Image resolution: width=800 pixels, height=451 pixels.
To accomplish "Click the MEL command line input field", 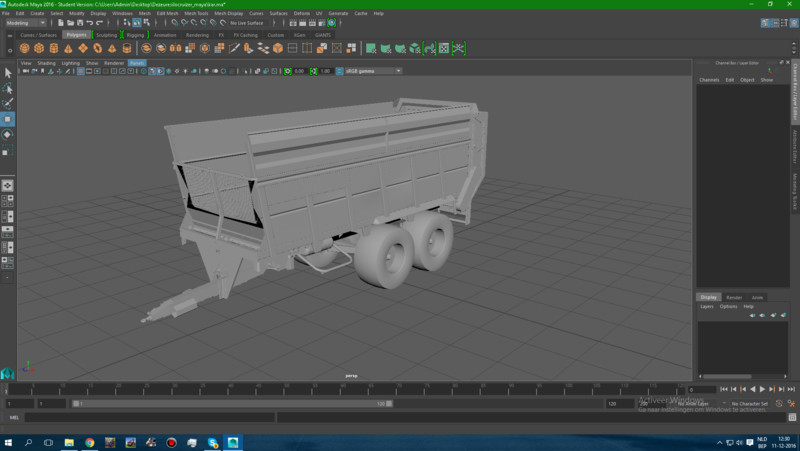I will pos(150,417).
